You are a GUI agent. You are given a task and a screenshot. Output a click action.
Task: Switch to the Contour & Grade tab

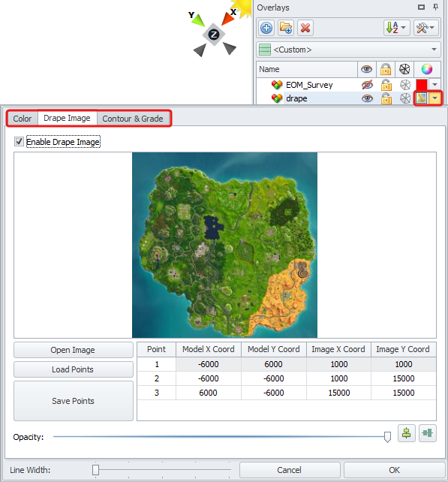[133, 119]
